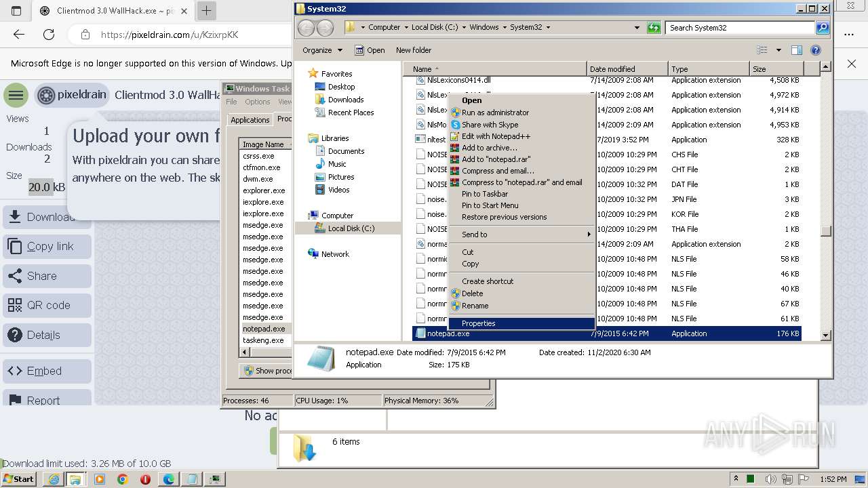Choose Delete in the context menu

(x=472, y=293)
